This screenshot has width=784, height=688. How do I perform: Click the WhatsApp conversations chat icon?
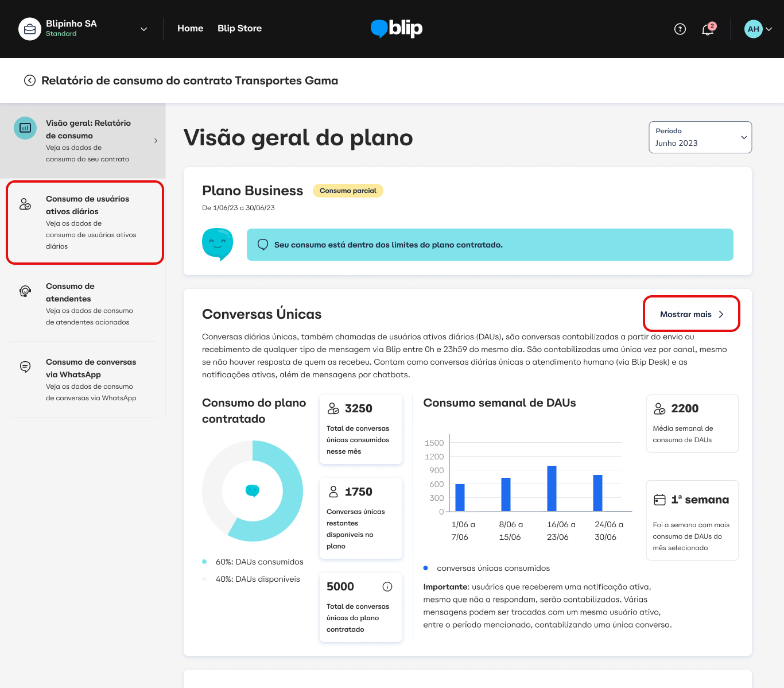tap(25, 367)
